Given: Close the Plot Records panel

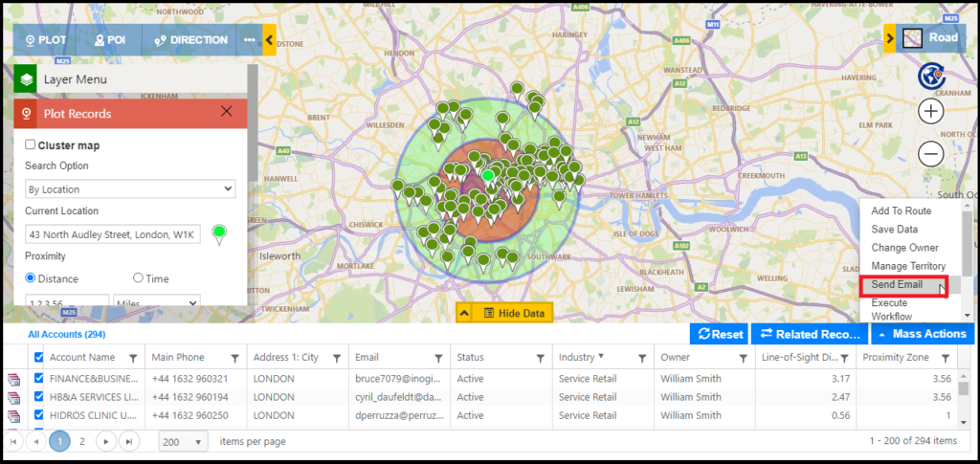Looking at the screenshot, I should [x=227, y=112].
